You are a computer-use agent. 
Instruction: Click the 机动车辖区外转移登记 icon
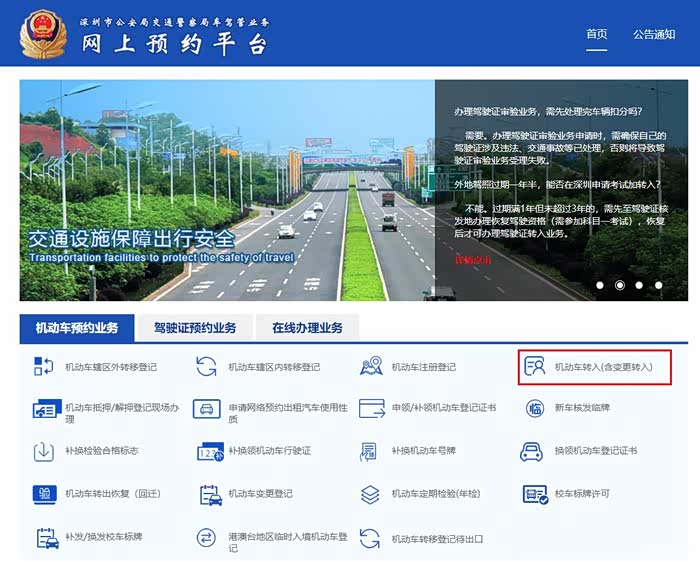click(44, 366)
